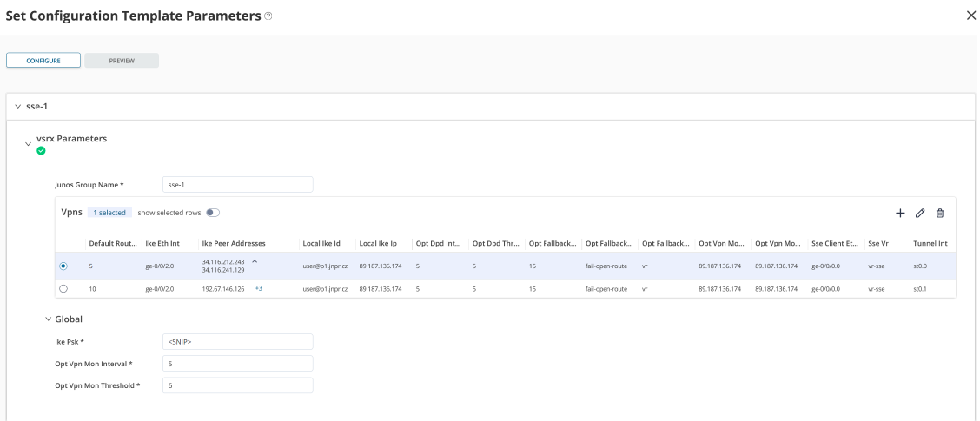
Task: Click the Opt Dpd Int... column header
Action: (439, 243)
